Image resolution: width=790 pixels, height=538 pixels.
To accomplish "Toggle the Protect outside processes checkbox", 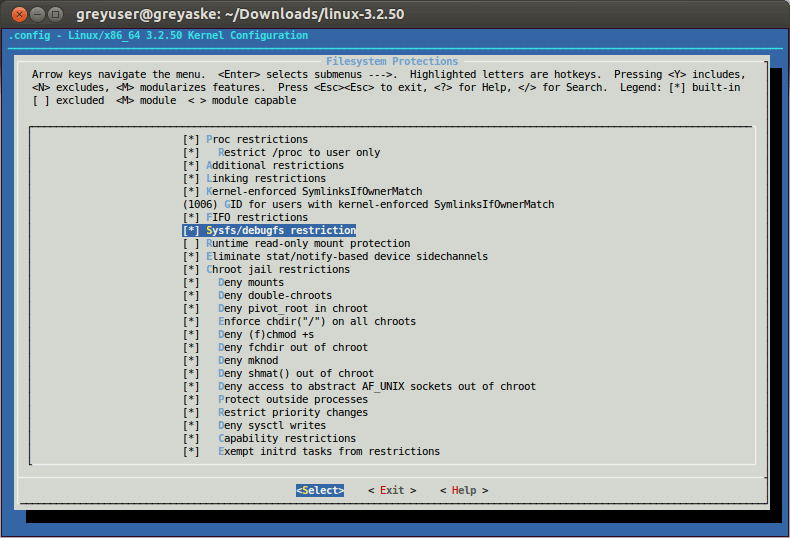I will pos(191,400).
